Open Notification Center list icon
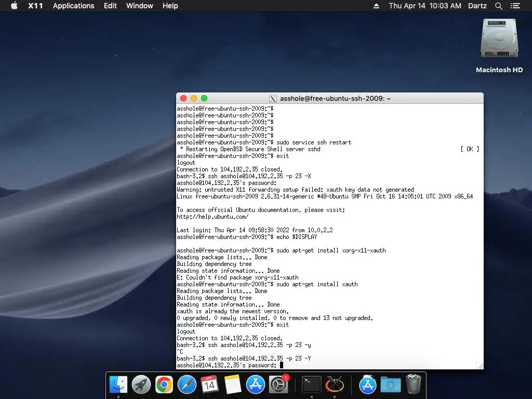Viewport: 532px width, 399px height. coord(515,6)
